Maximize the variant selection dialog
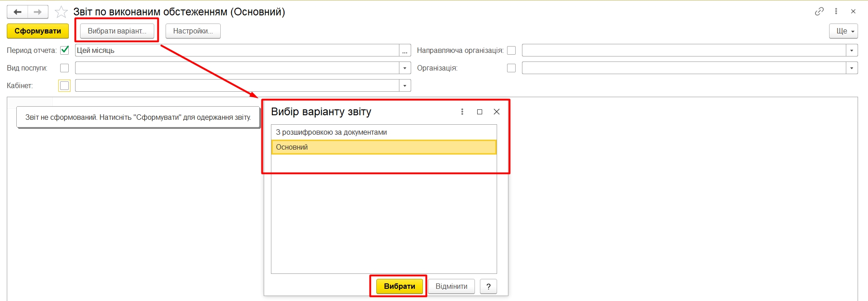Screen dimensions: 868x301 coord(479,112)
